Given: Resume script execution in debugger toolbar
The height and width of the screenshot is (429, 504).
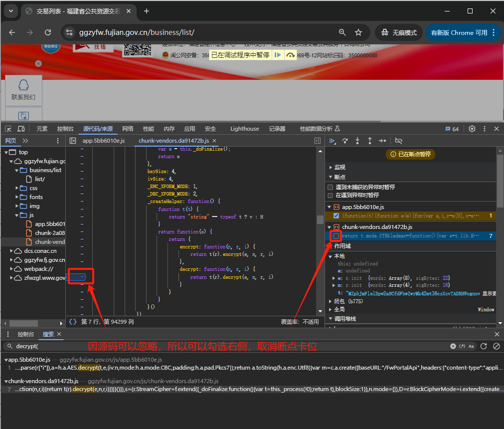Looking at the screenshot, I should coord(333,141).
